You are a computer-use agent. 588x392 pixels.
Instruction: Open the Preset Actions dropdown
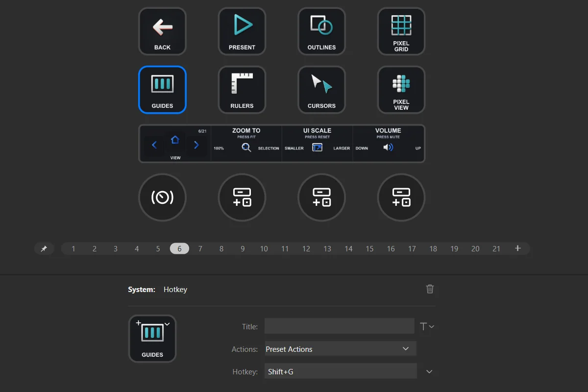[x=340, y=349]
